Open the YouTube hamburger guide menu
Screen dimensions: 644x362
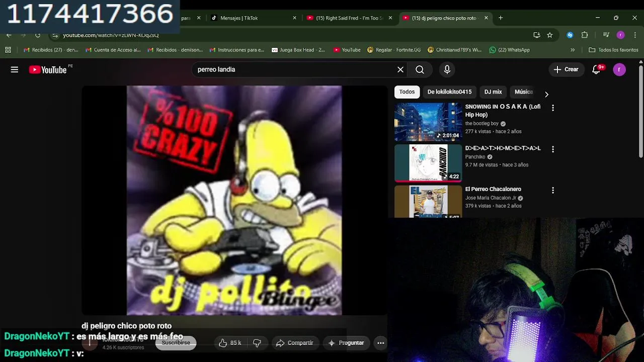point(15,70)
